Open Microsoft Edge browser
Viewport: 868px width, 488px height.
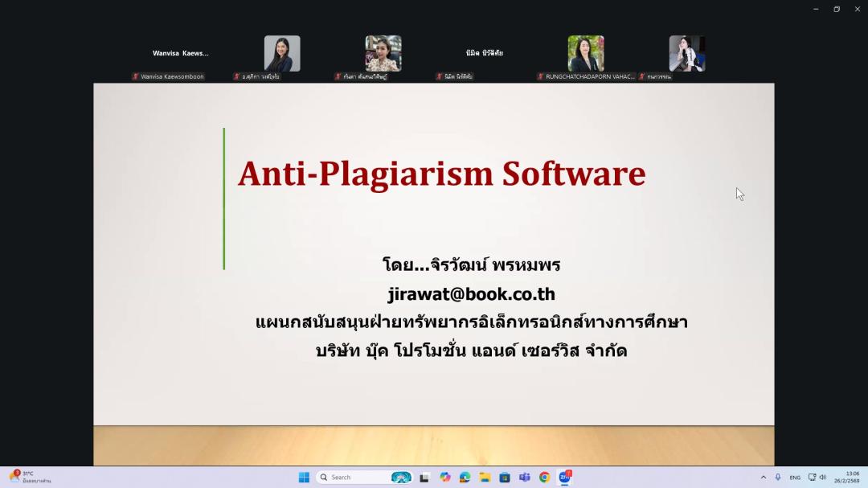(x=465, y=477)
